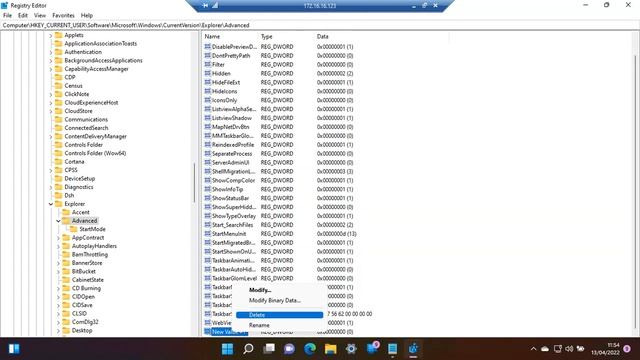The width and height of the screenshot is (640, 360).
Task: Click the DisablePreviewD... value icon
Action: (x=207, y=47)
